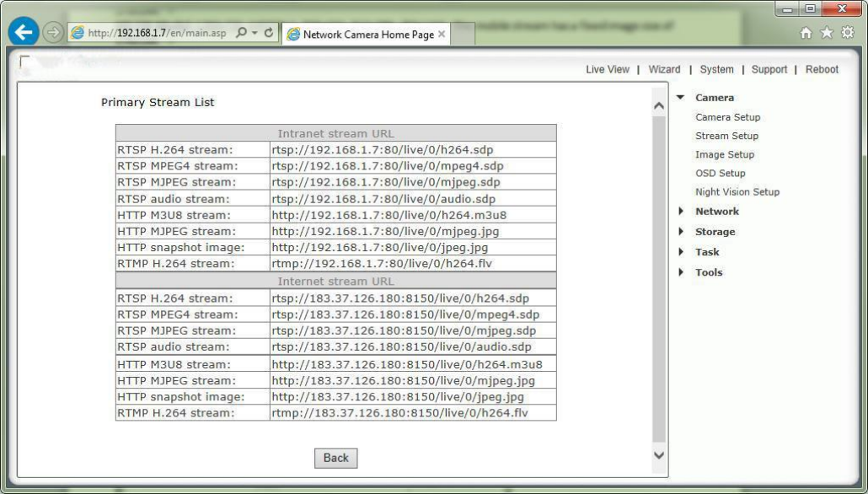Open Support menu
Image resolution: width=868 pixels, height=494 pixels.
(x=769, y=69)
